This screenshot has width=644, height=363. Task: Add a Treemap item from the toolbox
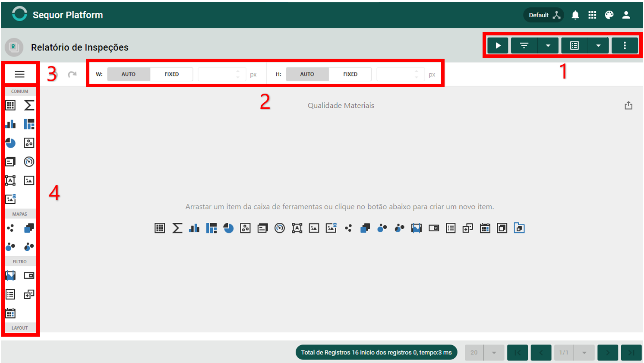(29, 124)
